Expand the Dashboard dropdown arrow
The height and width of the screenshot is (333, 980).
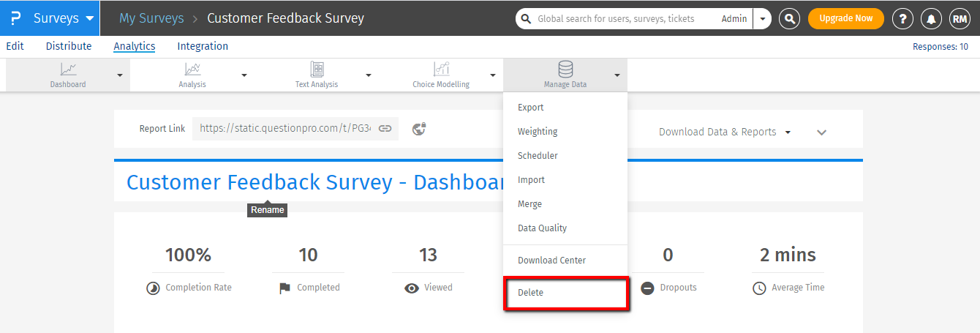pos(119,75)
